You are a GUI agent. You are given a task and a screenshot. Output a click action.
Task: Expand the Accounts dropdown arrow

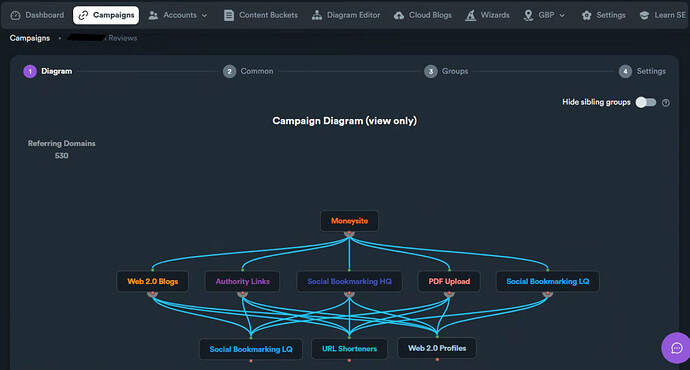click(x=204, y=15)
